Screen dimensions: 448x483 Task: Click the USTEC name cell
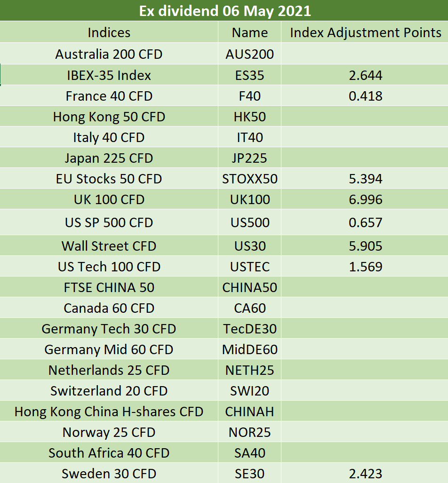pyautogui.click(x=250, y=266)
